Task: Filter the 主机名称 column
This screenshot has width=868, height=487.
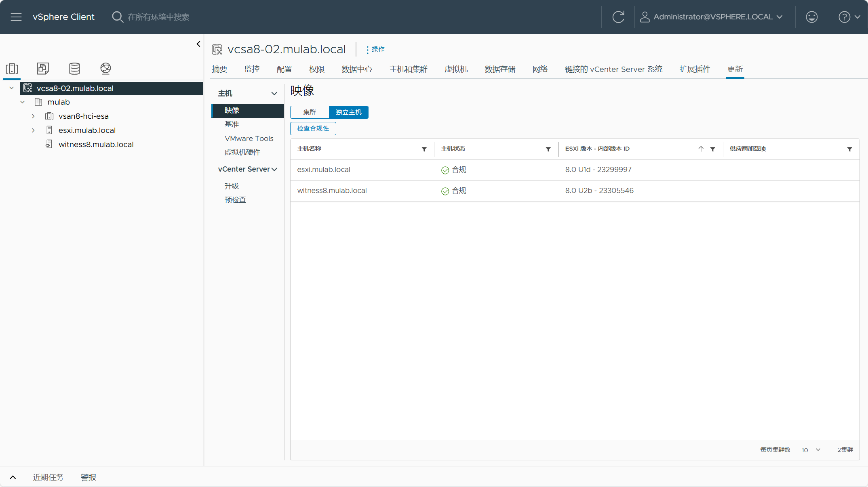Action: click(x=424, y=149)
